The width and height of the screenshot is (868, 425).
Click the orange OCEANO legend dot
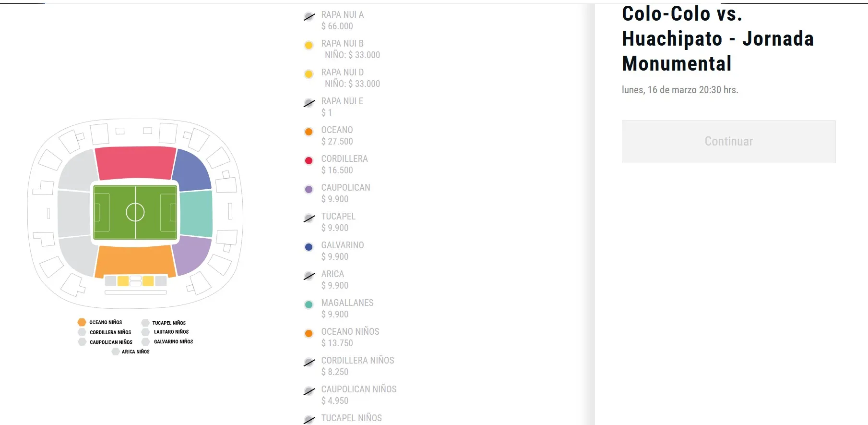pos(309,132)
